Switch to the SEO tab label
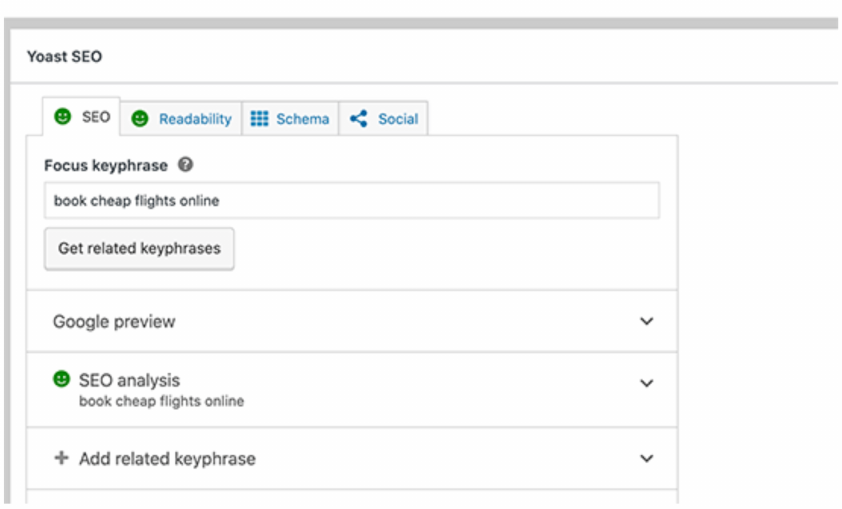The height and width of the screenshot is (509, 842). point(96,117)
